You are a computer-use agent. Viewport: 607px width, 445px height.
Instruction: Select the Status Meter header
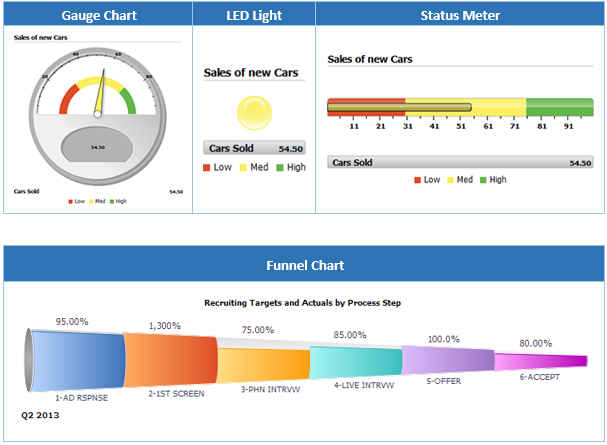pos(460,15)
